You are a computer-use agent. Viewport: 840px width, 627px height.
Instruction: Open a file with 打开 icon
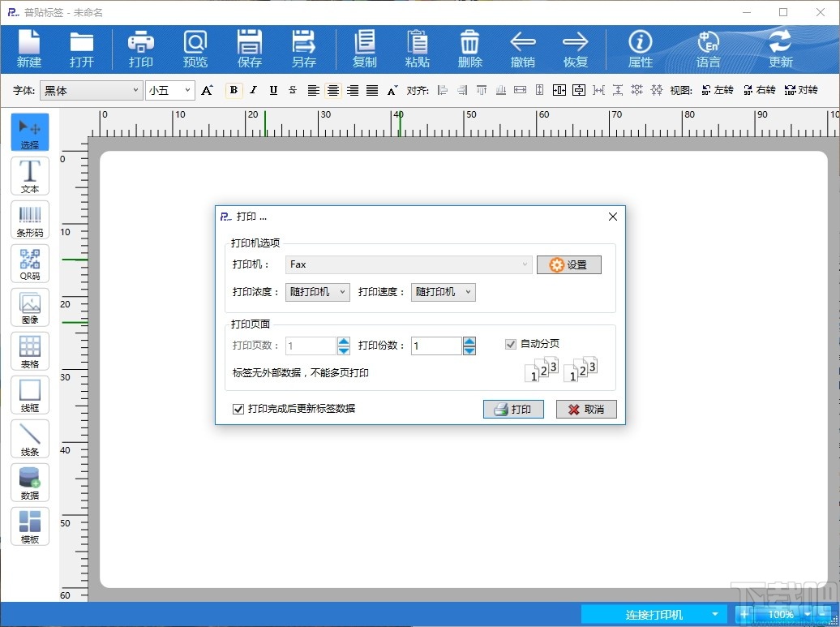81,49
